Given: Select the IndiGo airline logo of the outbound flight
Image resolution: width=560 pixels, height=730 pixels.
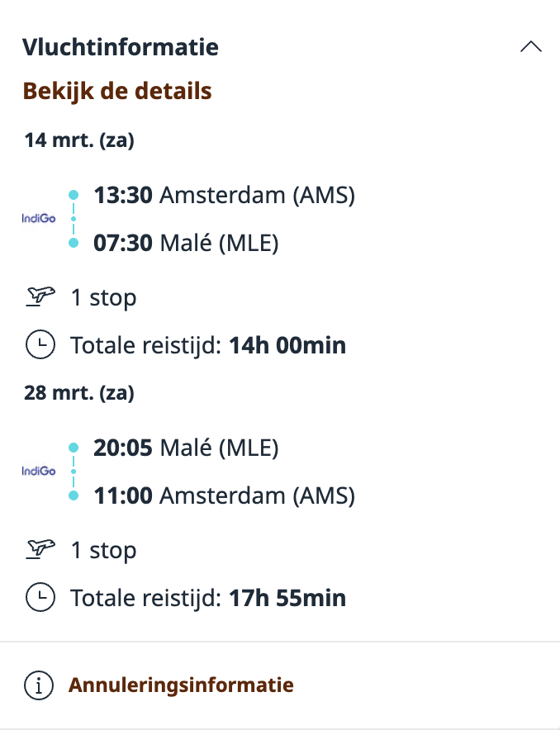Looking at the screenshot, I should point(38,219).
